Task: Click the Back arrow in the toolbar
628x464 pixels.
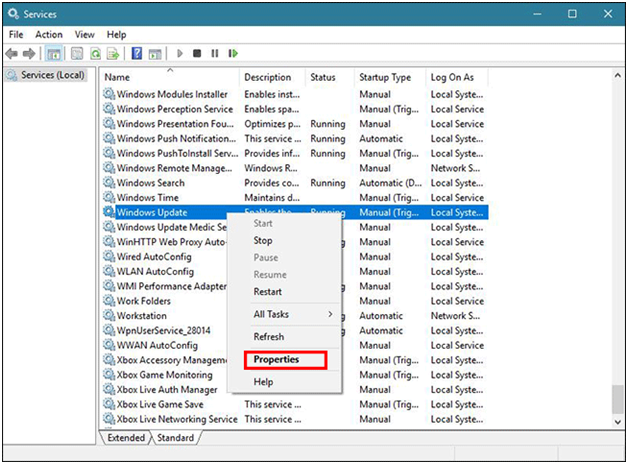Action: click(13, 53)
